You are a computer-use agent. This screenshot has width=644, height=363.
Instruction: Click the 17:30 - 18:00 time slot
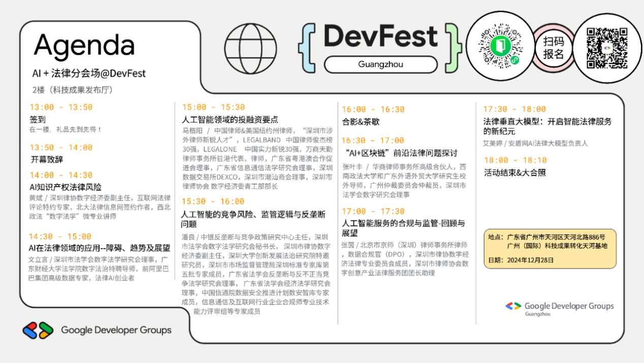(514, 109)
